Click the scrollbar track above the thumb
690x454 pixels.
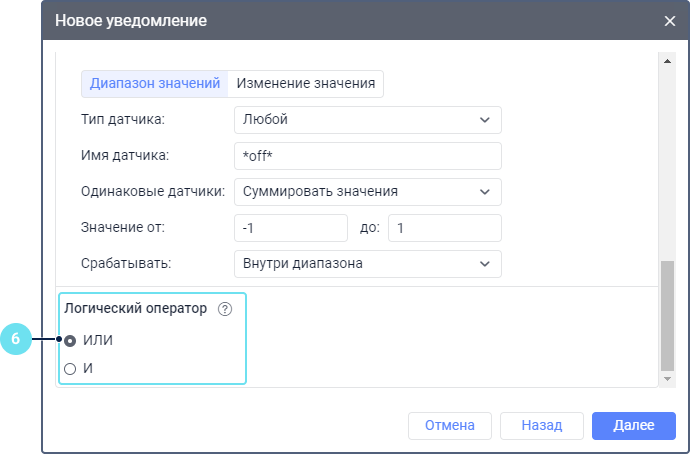pyautogui.click(x=668, y=160)
